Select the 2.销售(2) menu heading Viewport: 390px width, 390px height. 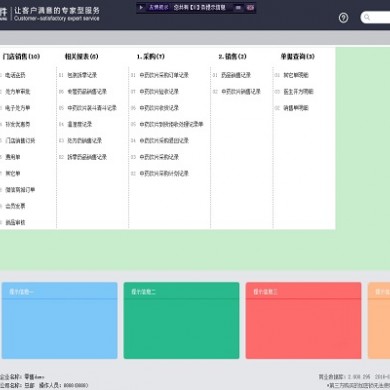click(x=232, y=56)
